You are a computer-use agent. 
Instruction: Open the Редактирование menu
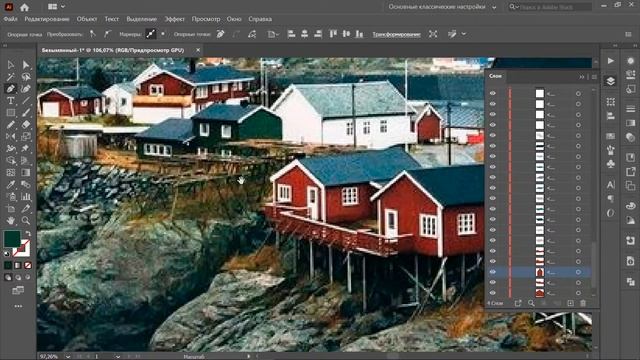(x=47, y=19)
